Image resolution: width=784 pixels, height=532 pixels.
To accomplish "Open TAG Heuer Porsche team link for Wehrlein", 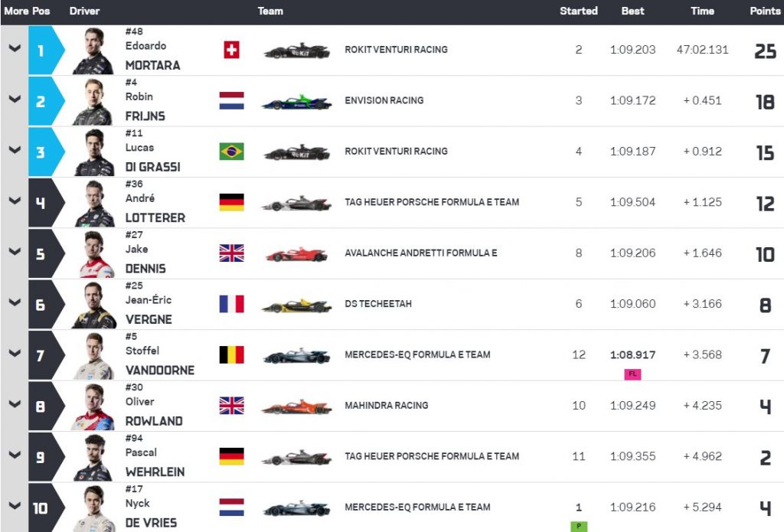I will [432, 456].
